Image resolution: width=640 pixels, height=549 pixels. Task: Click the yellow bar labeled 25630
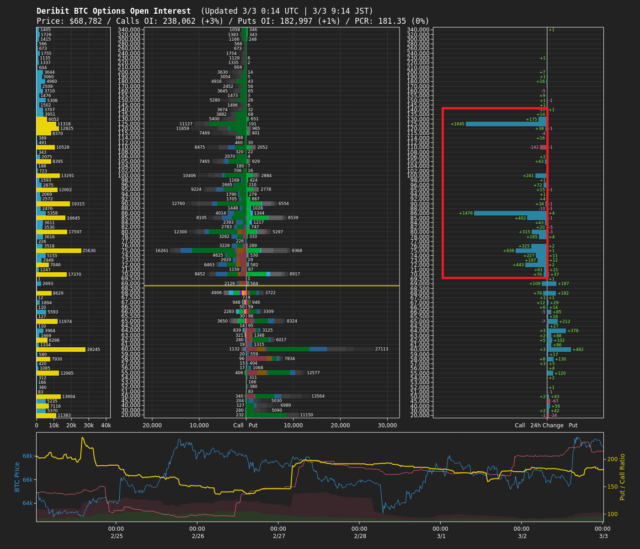pos(58,250)
